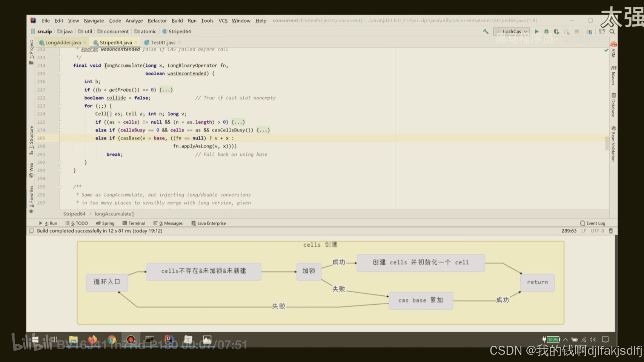Click the Build Project hammer icon
644x362 pixels.
coord(487,32)
